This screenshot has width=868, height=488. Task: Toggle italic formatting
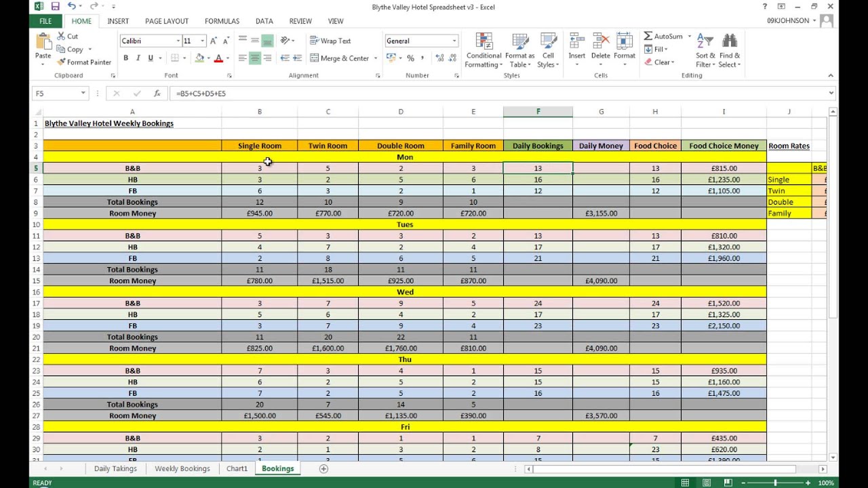(x=138, y=58)
